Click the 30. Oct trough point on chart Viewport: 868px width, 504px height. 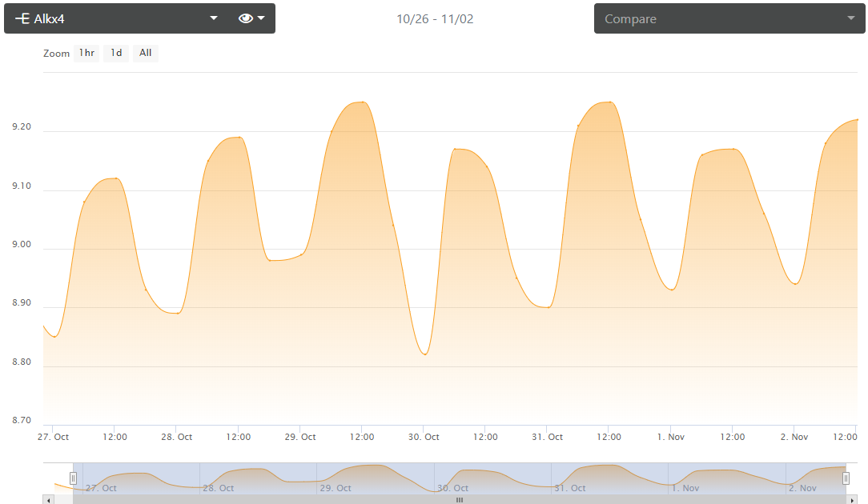tap(424, 354)
